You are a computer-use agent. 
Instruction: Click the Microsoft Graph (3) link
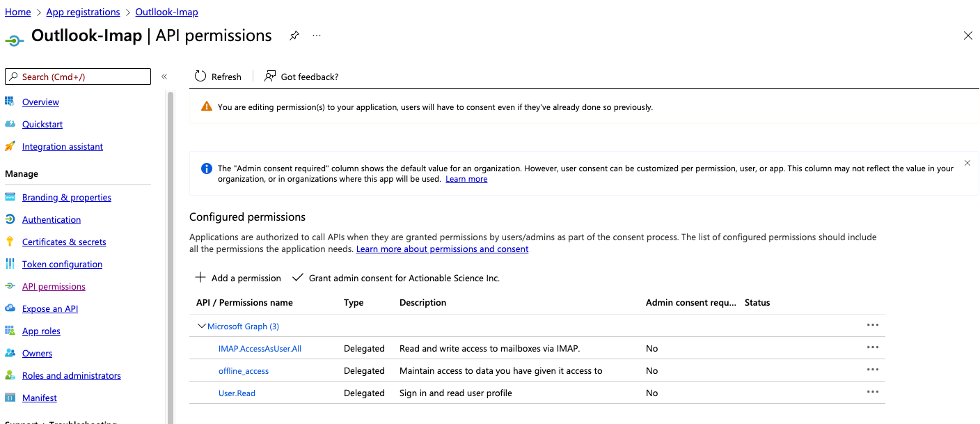click(x=243, y=326)
